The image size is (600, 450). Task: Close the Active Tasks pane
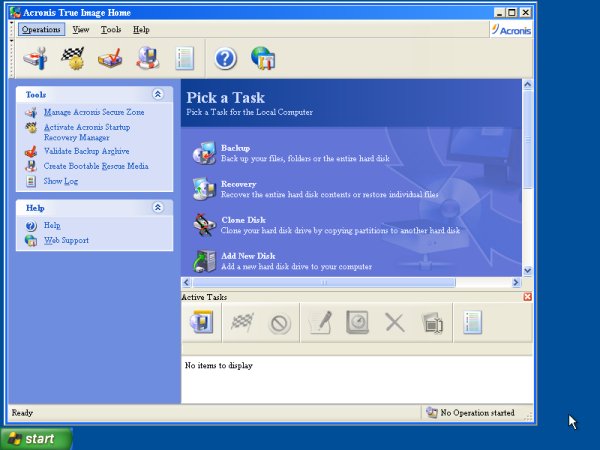[x=527, y=297]
